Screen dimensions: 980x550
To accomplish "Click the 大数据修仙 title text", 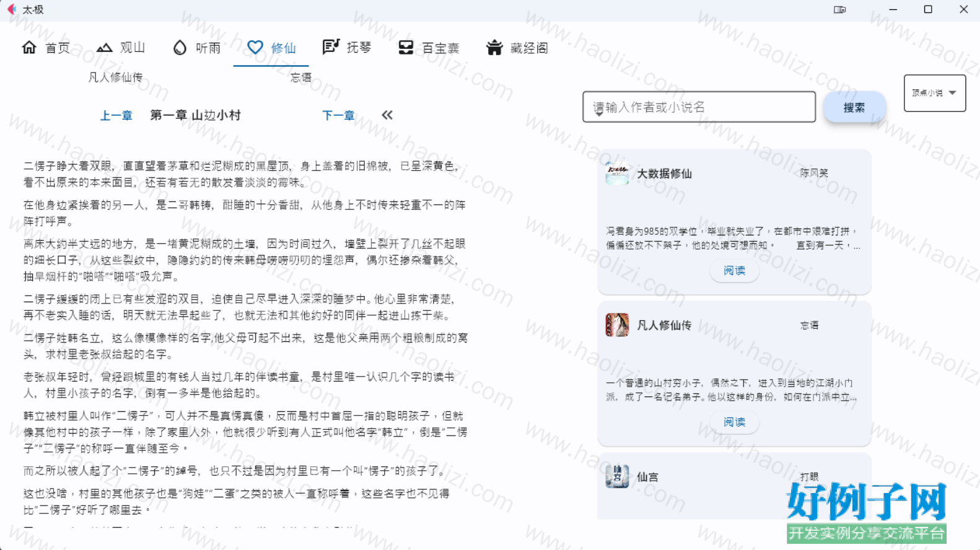I will coord(664,173).
